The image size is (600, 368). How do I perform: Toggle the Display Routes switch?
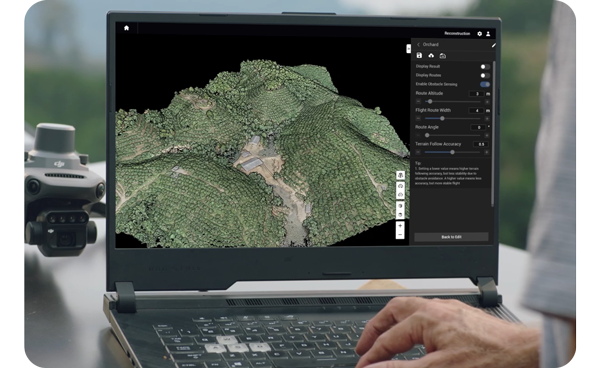485,75
